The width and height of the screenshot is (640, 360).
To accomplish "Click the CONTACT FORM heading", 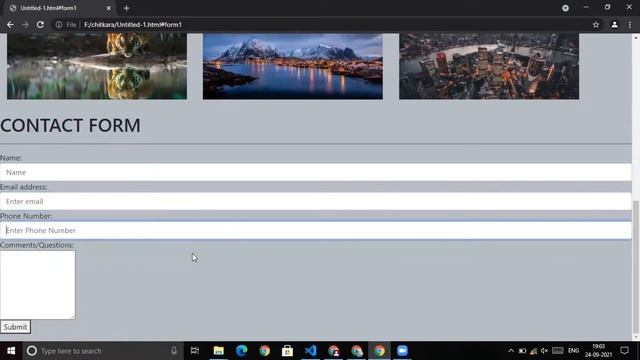I will point(70,125).
